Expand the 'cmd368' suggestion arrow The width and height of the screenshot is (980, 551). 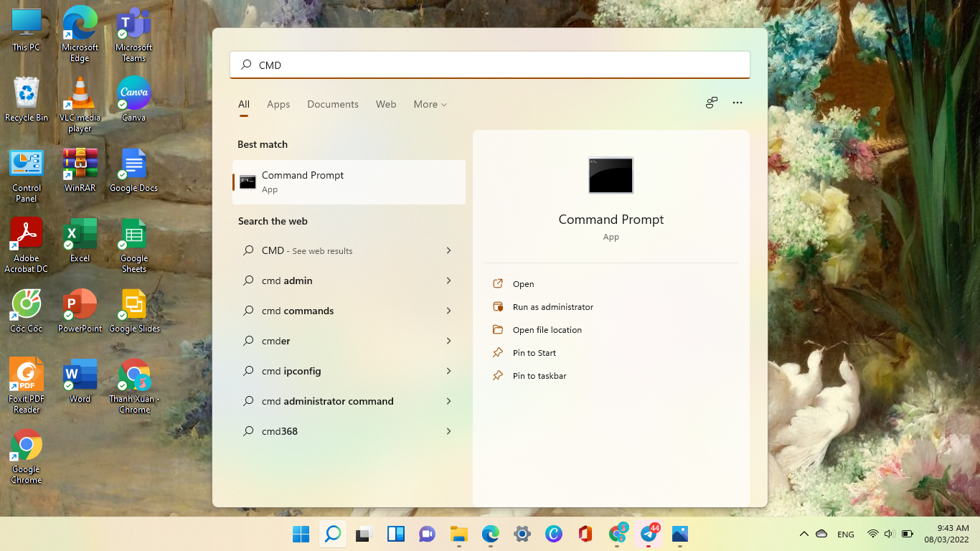coord(448,431)
